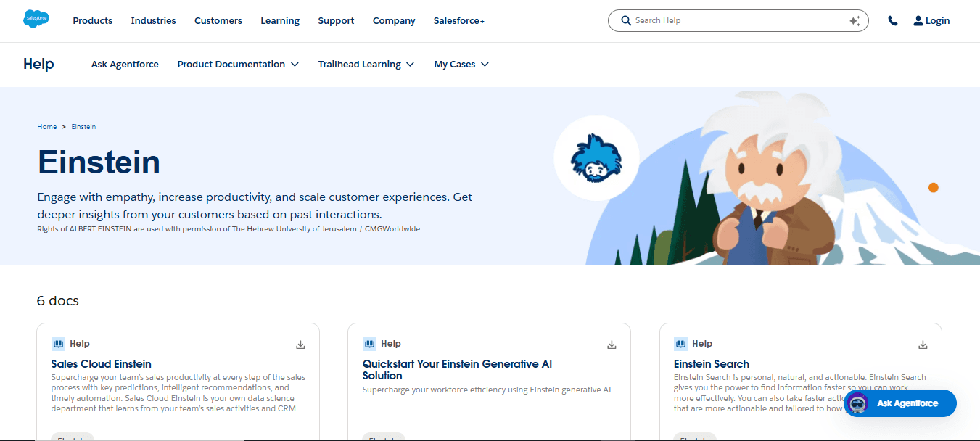Screen dimensions: 980x441
Task: Download the Quickstart Einstein Generative AI doc
Action: pyautogui.click(x=612, y=345)
